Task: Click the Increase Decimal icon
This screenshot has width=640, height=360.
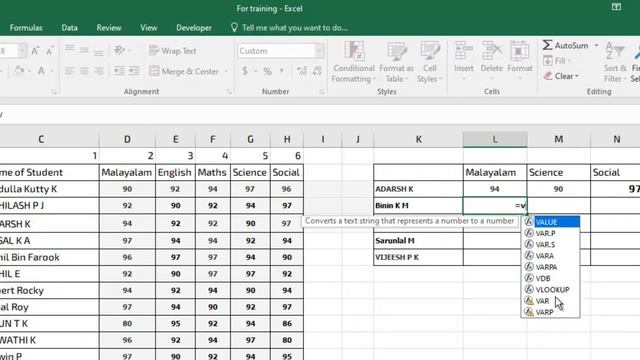Action: tap(302, 71)
